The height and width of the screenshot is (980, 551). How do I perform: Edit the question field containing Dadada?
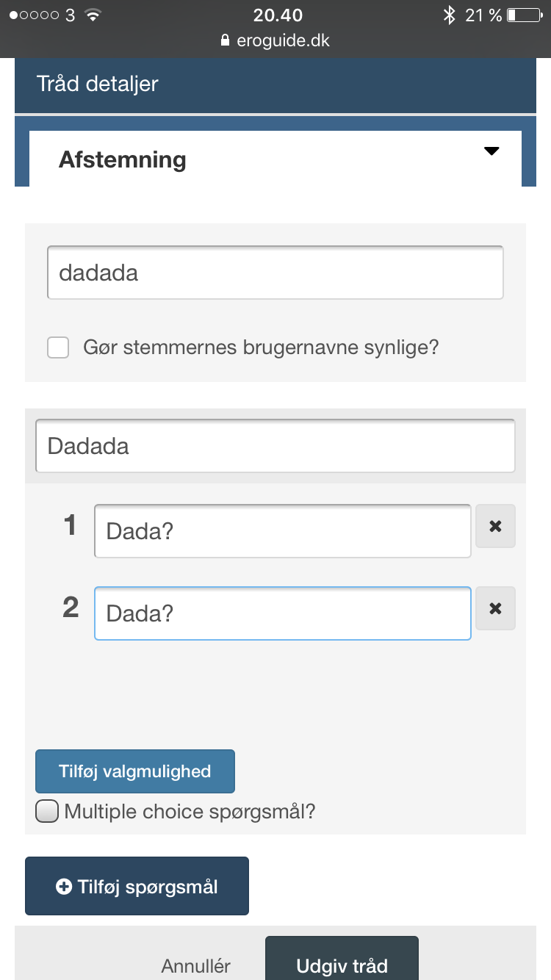275,446
